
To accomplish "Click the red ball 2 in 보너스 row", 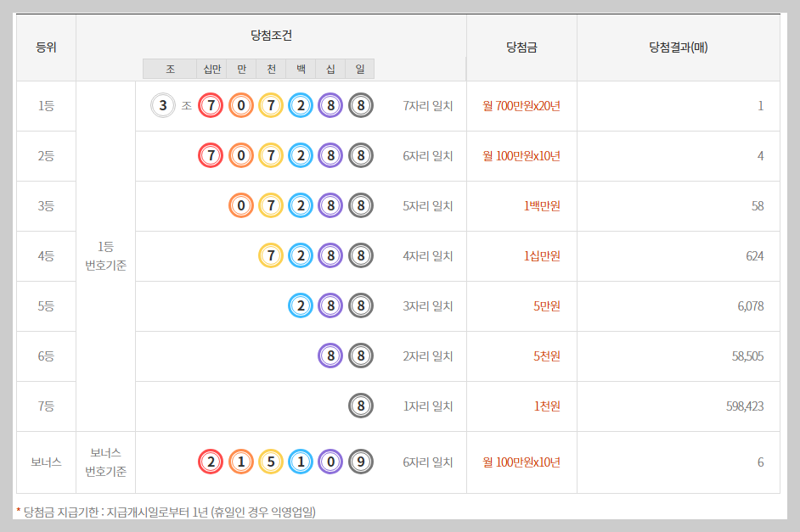I will [x=211, y=462].
